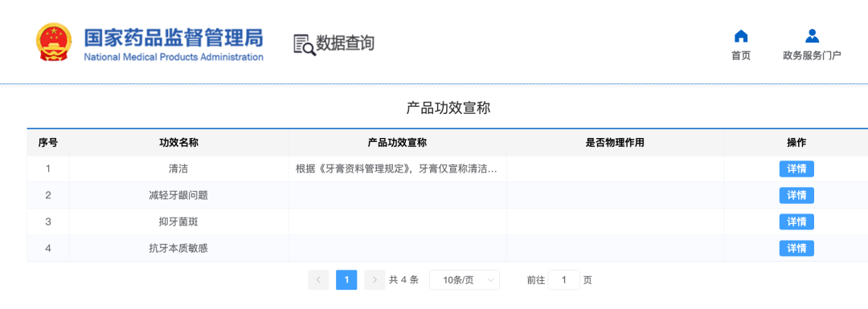Open 详情 for 抑牙菌斑 row
Image resolution: width=868 pixels, height=309 pixels.
pos(796,222)
